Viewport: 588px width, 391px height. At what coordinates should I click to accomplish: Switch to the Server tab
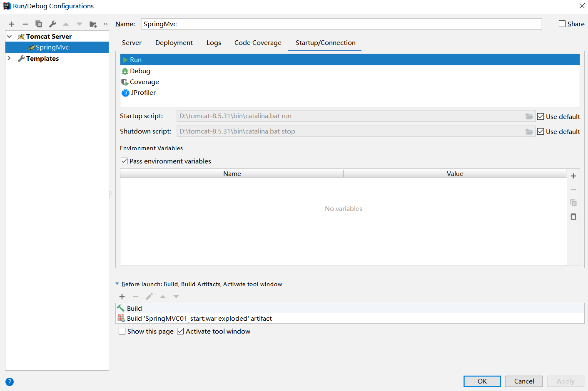(x=132, y=43)
